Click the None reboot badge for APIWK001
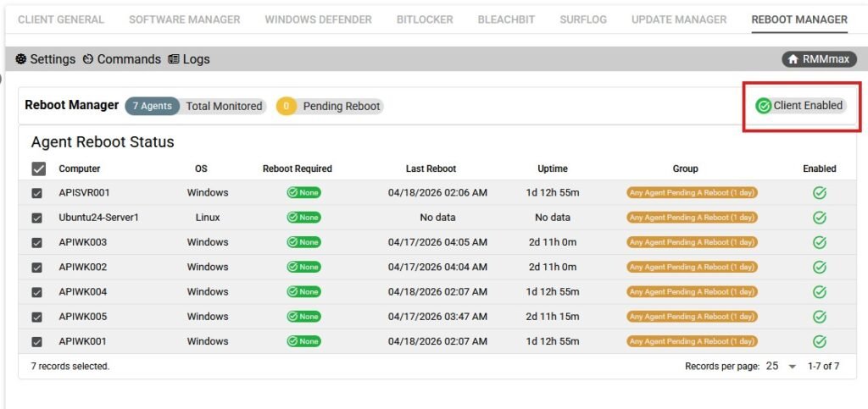 pos(303,341)
